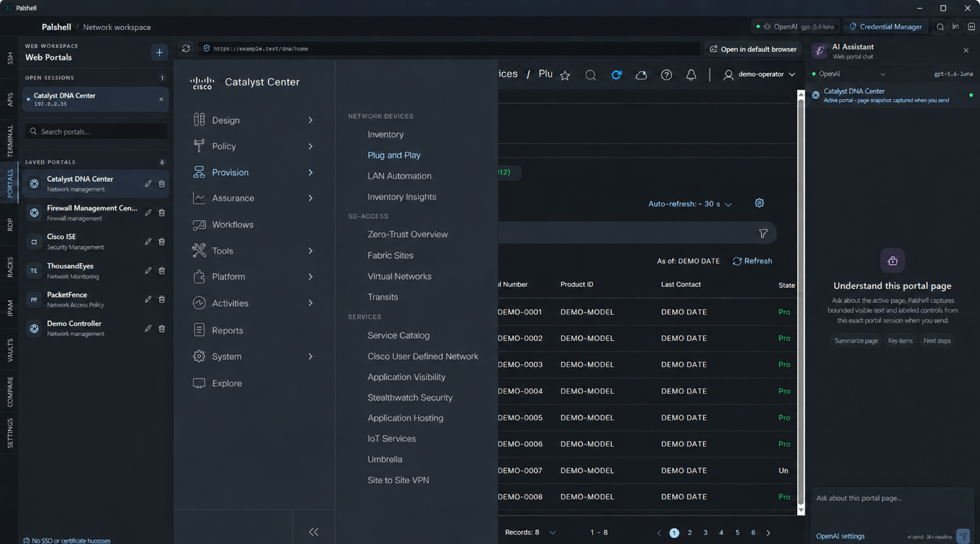Screen dimensions: 980x544
Task: Favorite this page with the star icon
Action: (x=565, y=75)
